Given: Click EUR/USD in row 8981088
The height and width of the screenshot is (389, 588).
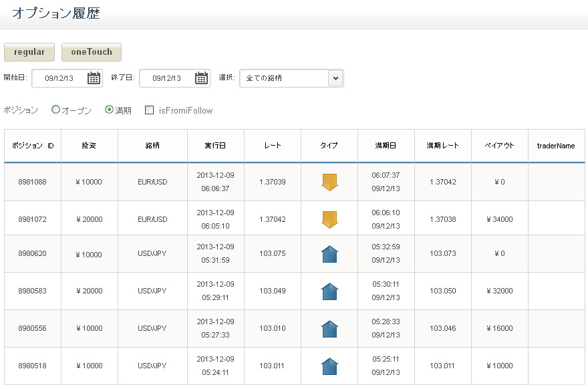Looking at the screenshot, I should pyautogui.click(x=152, y=182).
